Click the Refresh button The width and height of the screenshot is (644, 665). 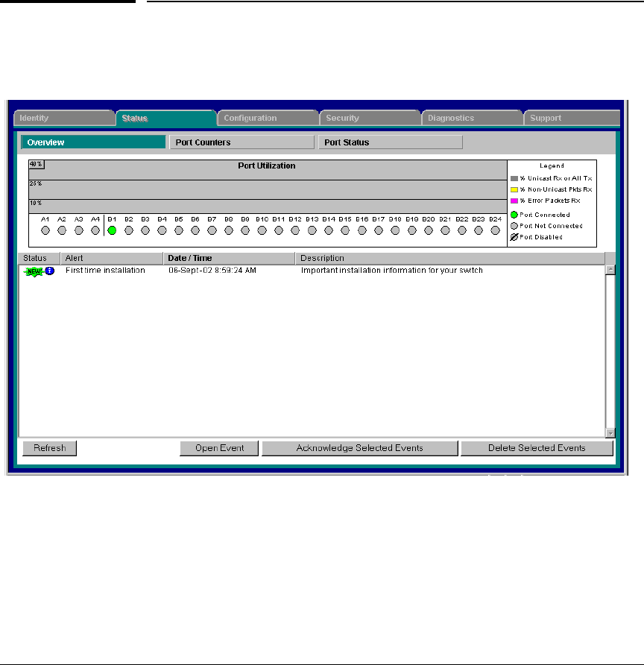pos(50,448)
